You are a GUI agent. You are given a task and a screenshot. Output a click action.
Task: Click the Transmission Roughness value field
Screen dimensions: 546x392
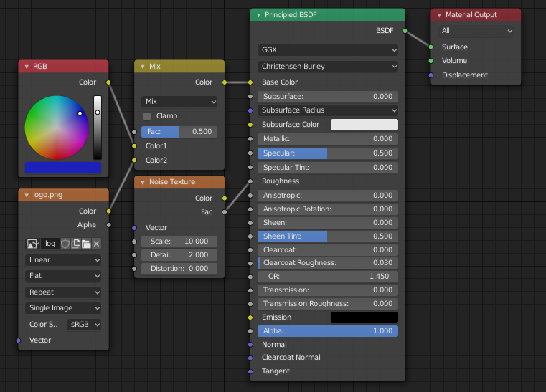click(328, 304)
